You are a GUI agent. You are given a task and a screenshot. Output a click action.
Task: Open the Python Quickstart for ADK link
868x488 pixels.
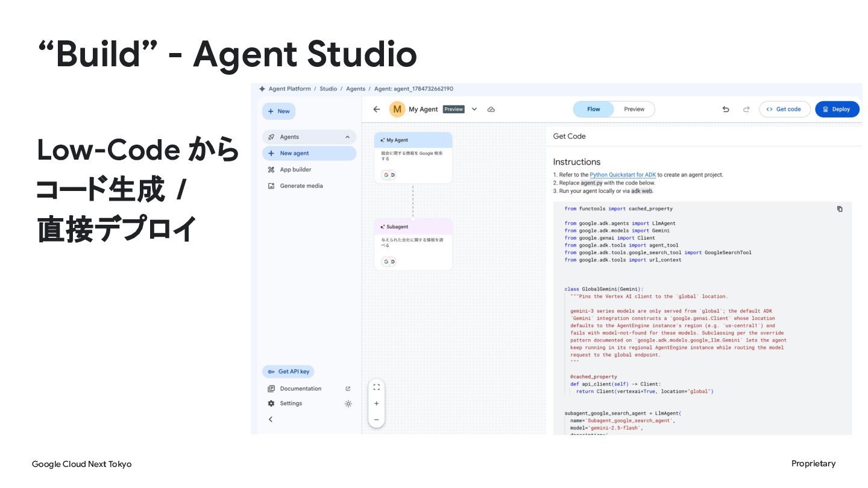623,175
